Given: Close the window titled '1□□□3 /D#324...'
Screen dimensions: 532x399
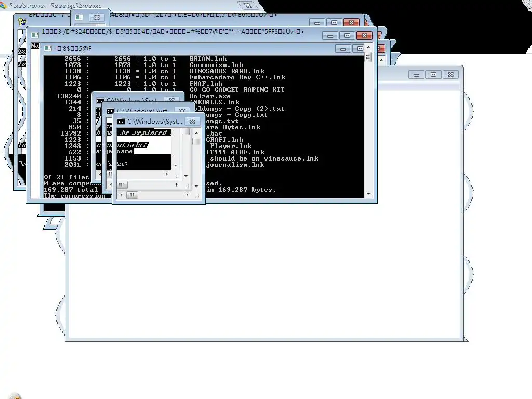Looking at the screenshot, I should tap(364, 35).
